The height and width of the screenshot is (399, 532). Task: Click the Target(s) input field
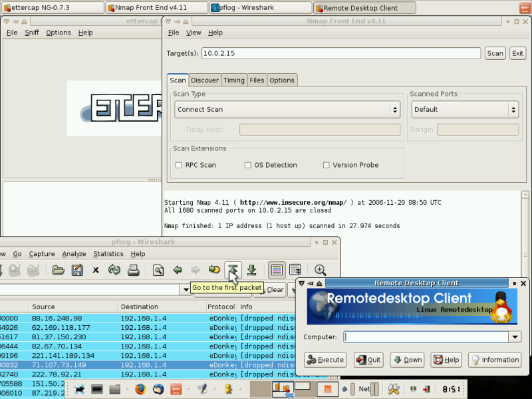(341, 53)
